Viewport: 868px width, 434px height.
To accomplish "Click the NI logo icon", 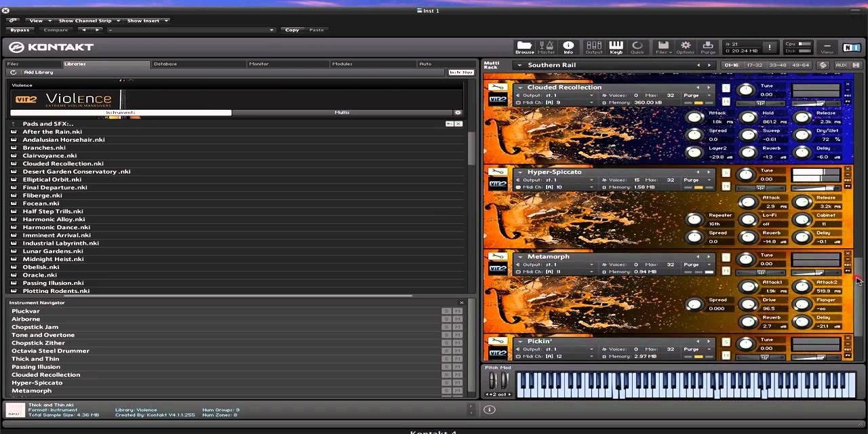I will [x=851, y=47].
